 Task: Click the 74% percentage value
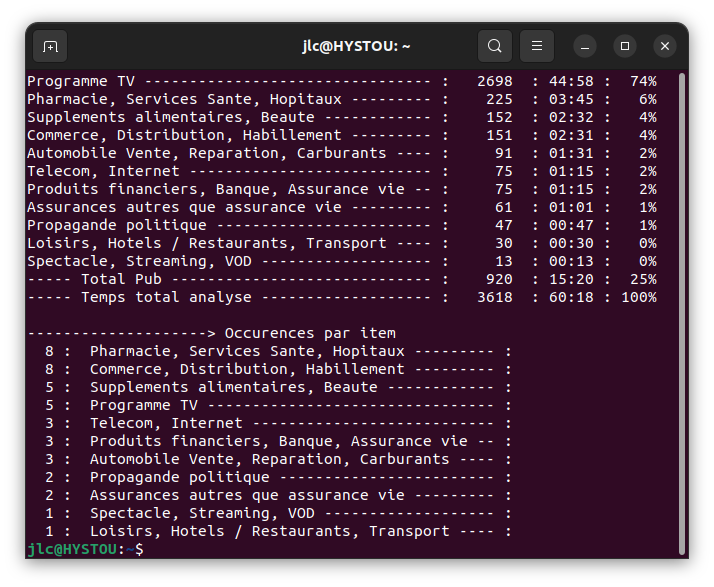(x=643, y=81)
